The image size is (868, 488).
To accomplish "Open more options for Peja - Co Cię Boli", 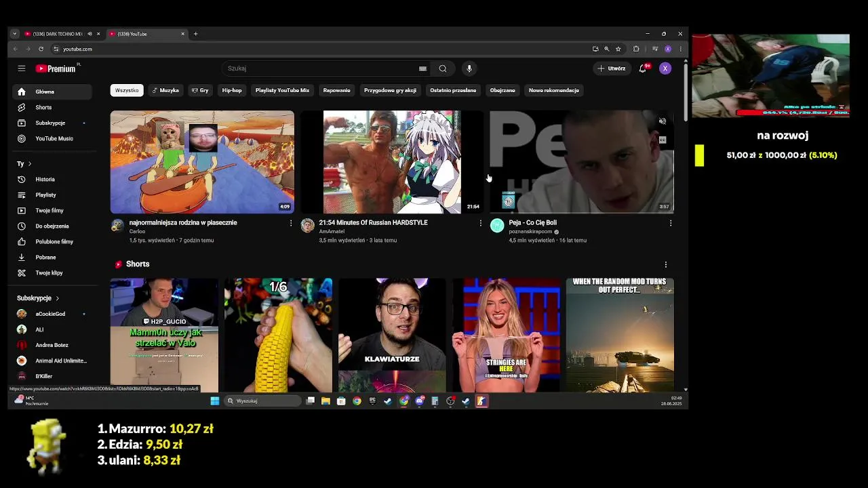I will click(671, 223).
